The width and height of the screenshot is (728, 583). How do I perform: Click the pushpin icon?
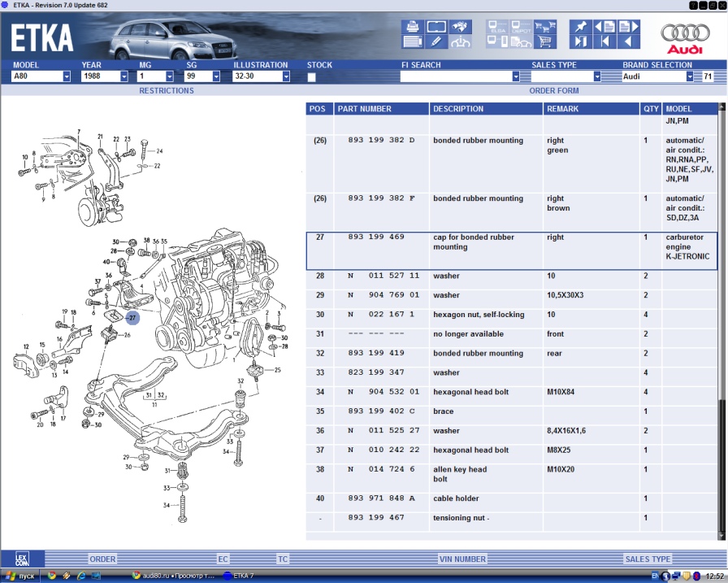(581, 27)
